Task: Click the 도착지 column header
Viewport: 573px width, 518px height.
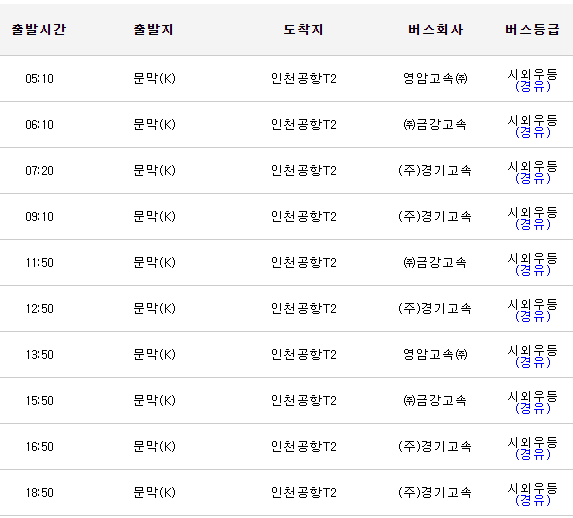Action: pyautogui.click(x=303, y=30)
